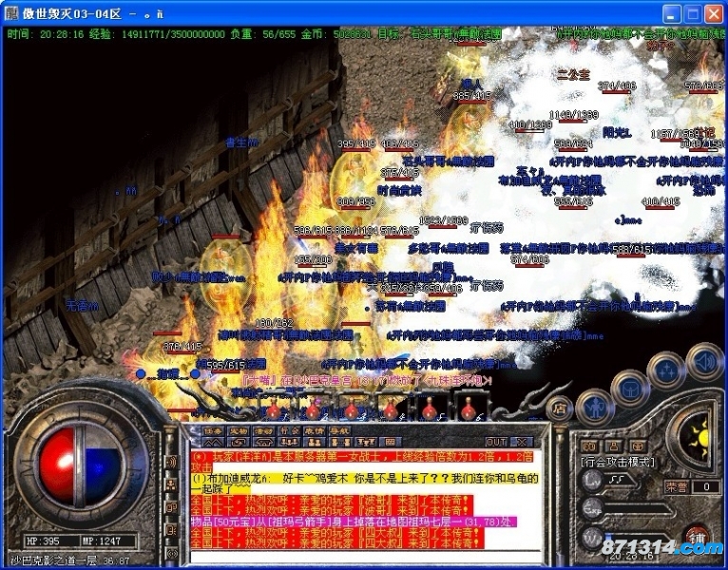
Task: Use the potion in quick slot 3
Action: [352, 410]
